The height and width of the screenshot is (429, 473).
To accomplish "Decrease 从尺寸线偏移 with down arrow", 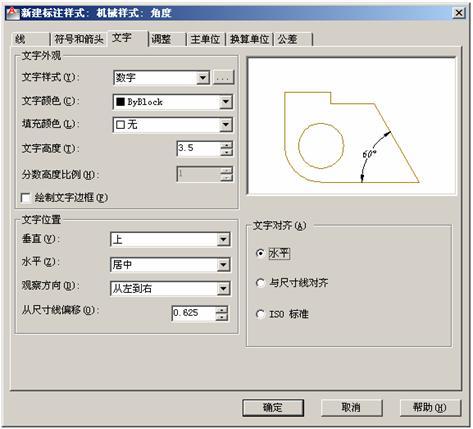I will pos(222,317).
